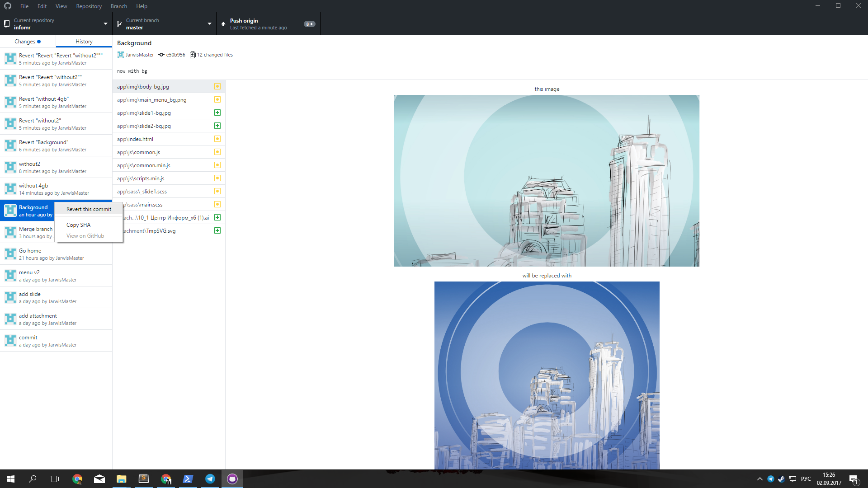868x488 pixels.
Task: Open the Repository menu
Action: (x=89, y=6)
